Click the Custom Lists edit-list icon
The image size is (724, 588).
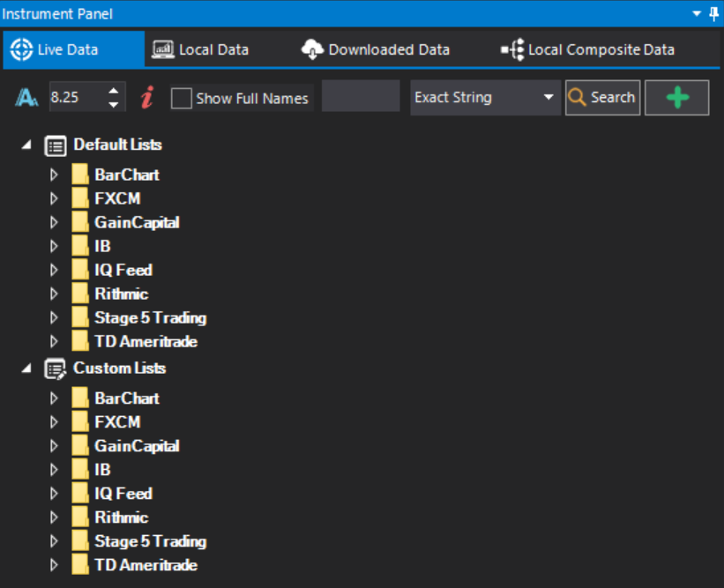click(56, 369)
